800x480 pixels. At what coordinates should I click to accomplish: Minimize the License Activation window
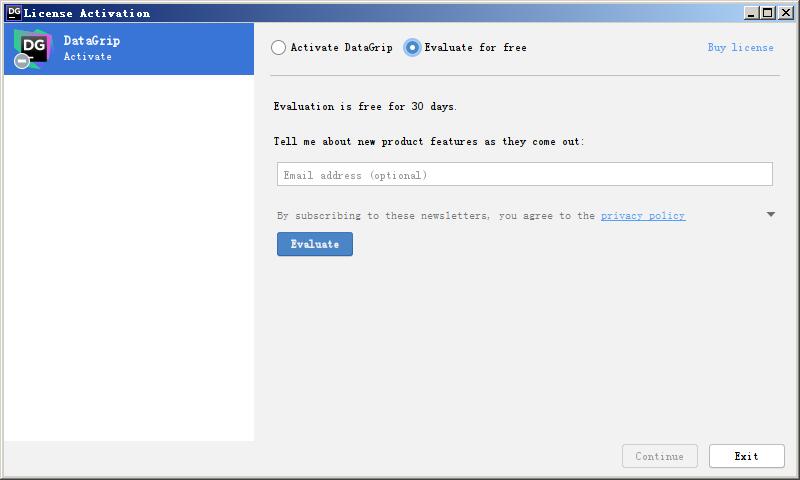click(x=751, y=13)
